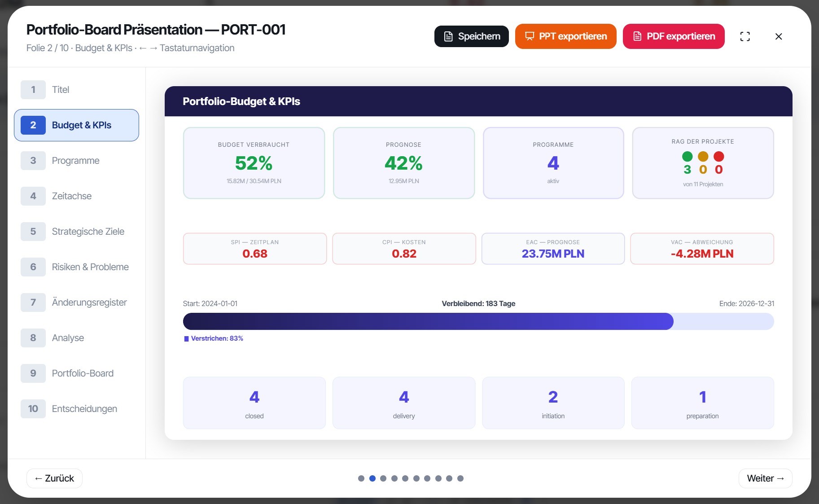Close the presentation dialog with X
This screenshot has width=819, height=504.
(x=779, y=36)
